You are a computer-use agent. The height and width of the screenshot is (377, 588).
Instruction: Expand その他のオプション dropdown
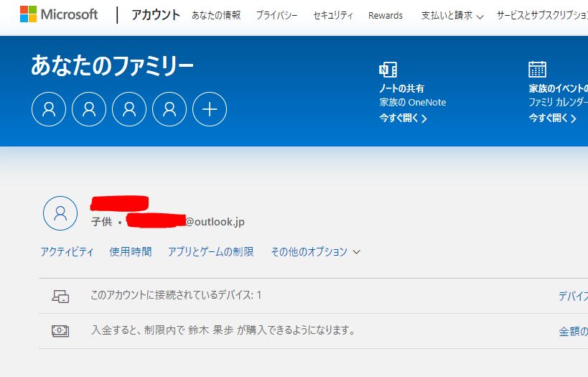click(x=315, y=251)
